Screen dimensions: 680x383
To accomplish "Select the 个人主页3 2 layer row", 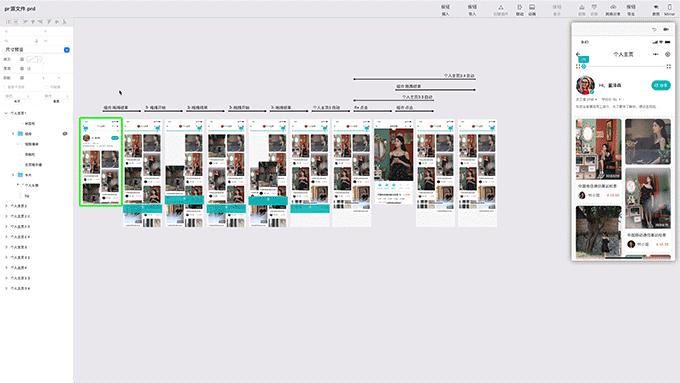I will tap(36, 257).
